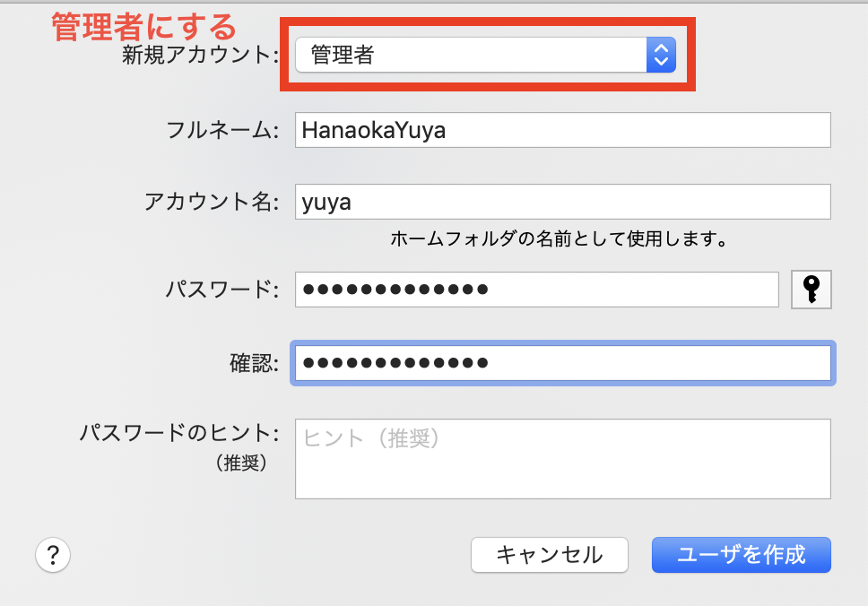The height and width of the screenshot is (606, 868).
Task: Select the 確認 password verification field
Action: point(562,363)
